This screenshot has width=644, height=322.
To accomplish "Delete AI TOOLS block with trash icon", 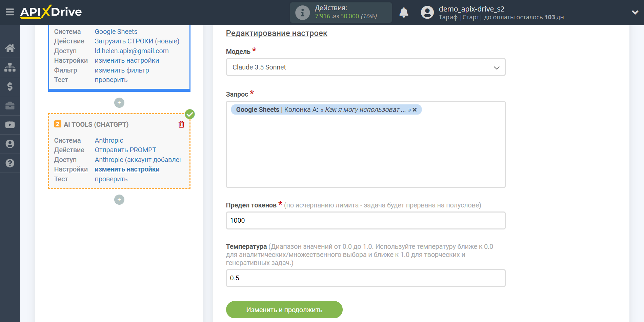I will pos(181,124).
